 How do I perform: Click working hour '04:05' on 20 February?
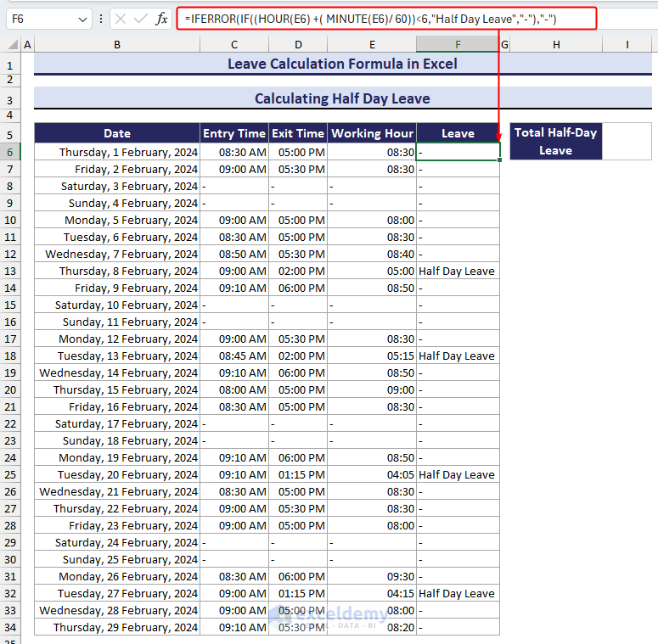click(372, 474)
